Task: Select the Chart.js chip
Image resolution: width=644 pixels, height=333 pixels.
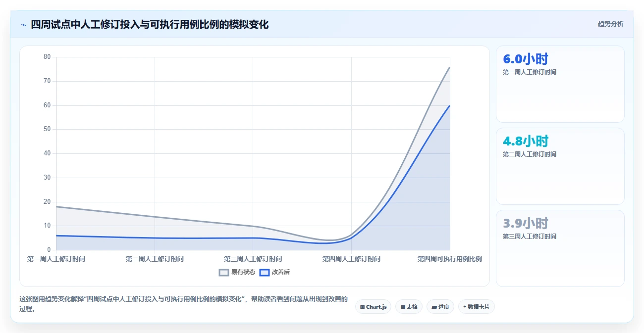Action: [373, 307]
